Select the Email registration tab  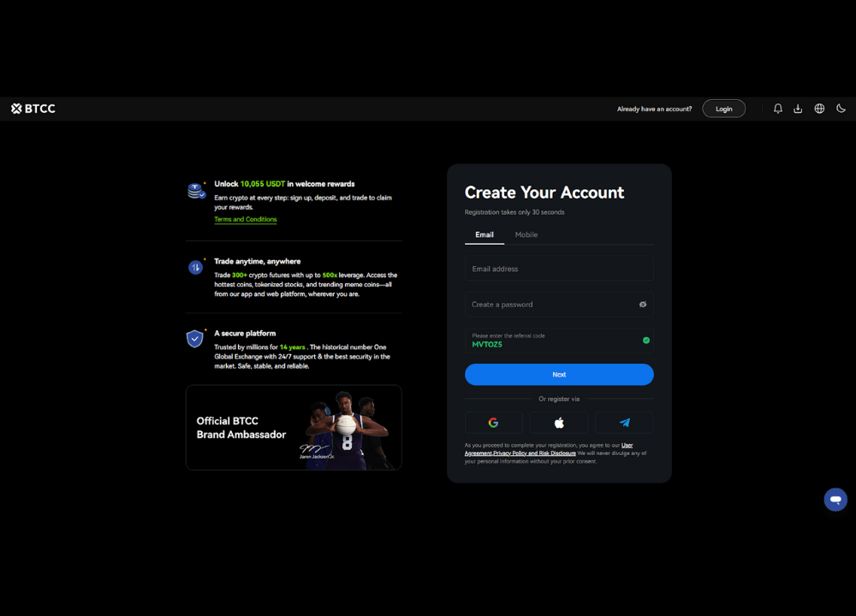coord(484,234)
